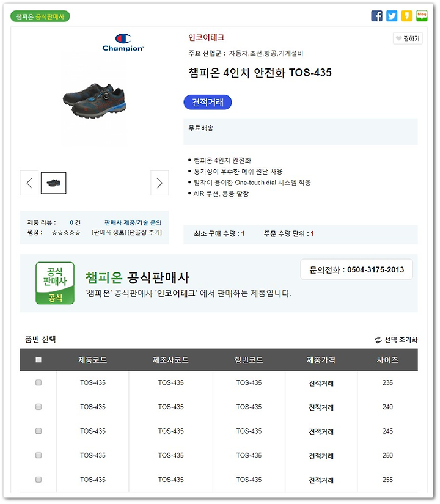The height and width of the screenshot is (504, 440).
Task: Click the green 공식판매사 badge icon
Action: [55, 283]
